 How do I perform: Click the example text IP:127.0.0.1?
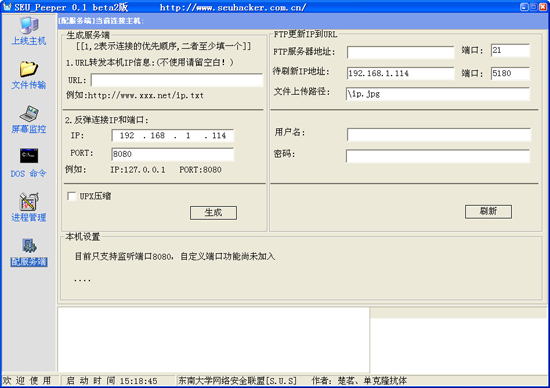click(138, 170)
